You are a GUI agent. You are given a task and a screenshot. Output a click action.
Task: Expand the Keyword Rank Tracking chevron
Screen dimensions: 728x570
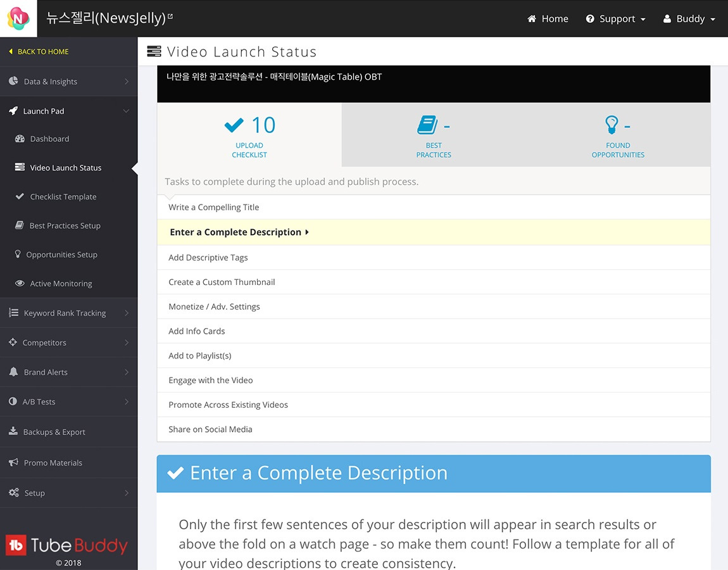click(x=126, y=313)
